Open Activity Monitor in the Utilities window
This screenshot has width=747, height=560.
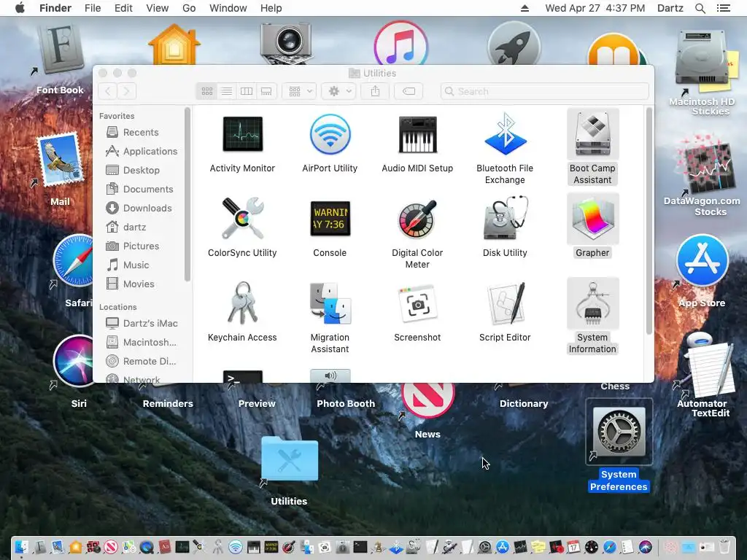(242, 134)
